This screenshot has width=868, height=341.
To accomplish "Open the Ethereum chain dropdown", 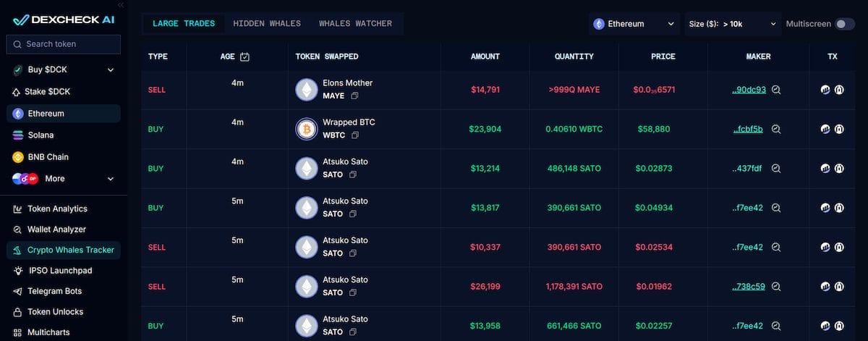I will point(634,24).
